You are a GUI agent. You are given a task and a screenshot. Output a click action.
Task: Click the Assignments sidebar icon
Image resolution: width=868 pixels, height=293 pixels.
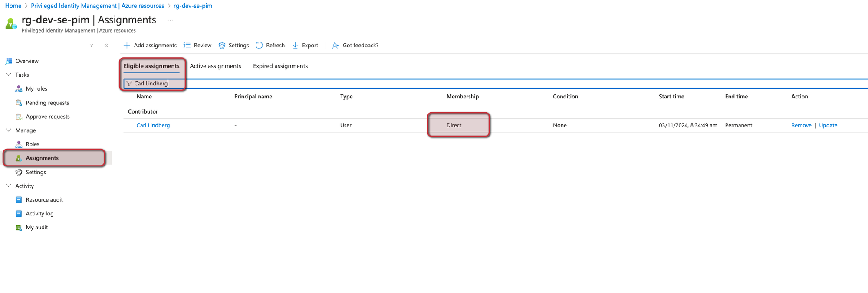(19, 158)
